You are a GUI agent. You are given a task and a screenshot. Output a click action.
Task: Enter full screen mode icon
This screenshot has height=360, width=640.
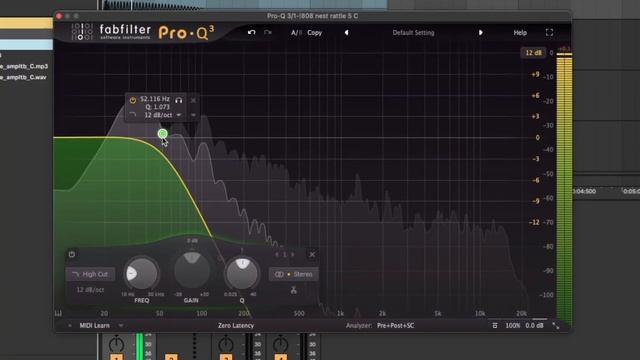tap(549, 33)
